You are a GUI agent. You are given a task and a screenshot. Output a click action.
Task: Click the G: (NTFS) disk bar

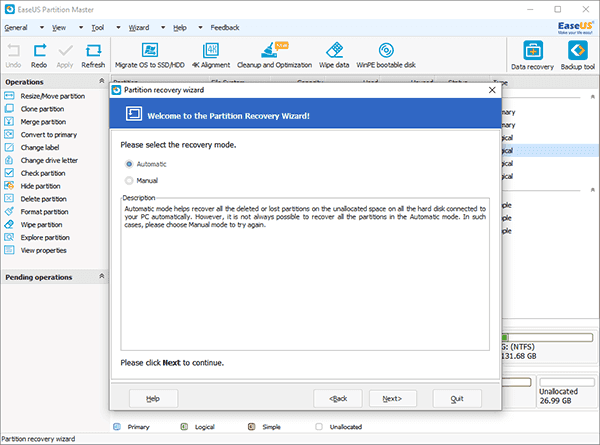547,337
